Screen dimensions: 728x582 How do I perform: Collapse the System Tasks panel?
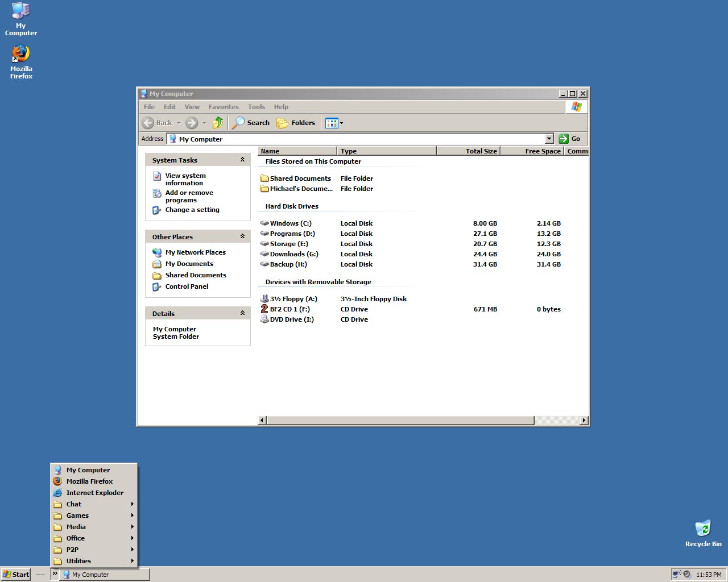click(x=242, y=160)
